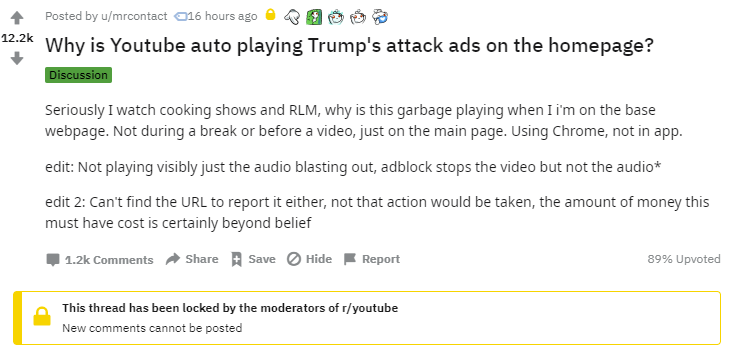Click the plain white Snoo award icon
This screenshot has width=736, height=360.
(x=358, y=17)
